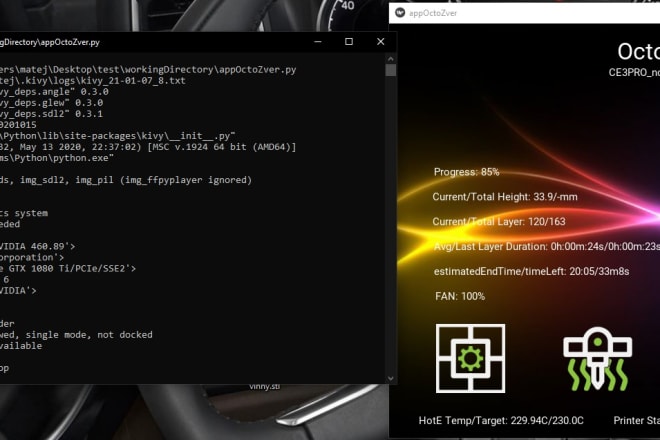Click the vinny.stl desktop file label

264,387
